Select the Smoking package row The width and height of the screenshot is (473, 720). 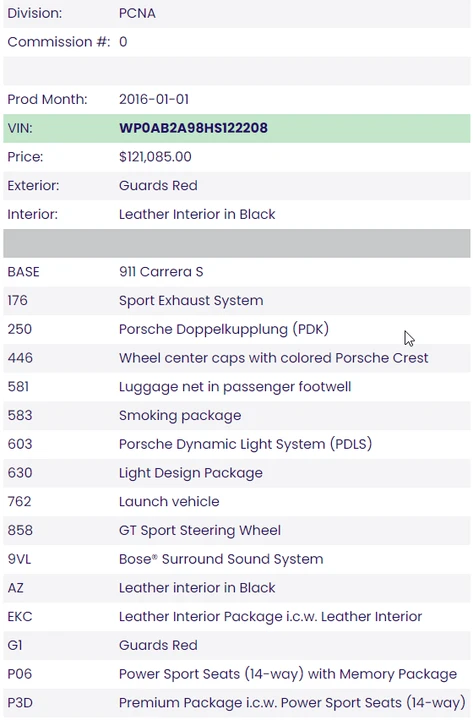237,416
